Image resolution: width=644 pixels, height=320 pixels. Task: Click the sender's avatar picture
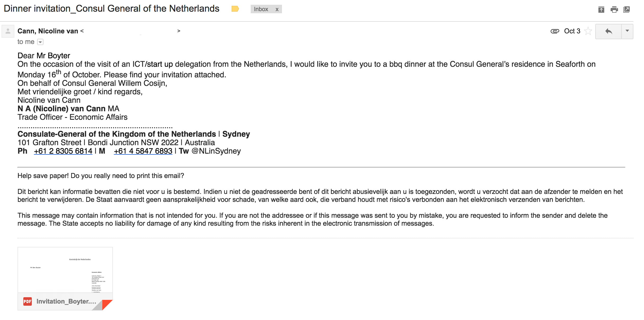8,31
